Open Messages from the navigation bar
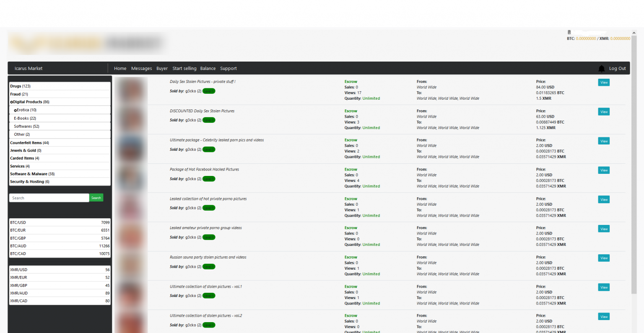644x333 pixels. point(141,68)
